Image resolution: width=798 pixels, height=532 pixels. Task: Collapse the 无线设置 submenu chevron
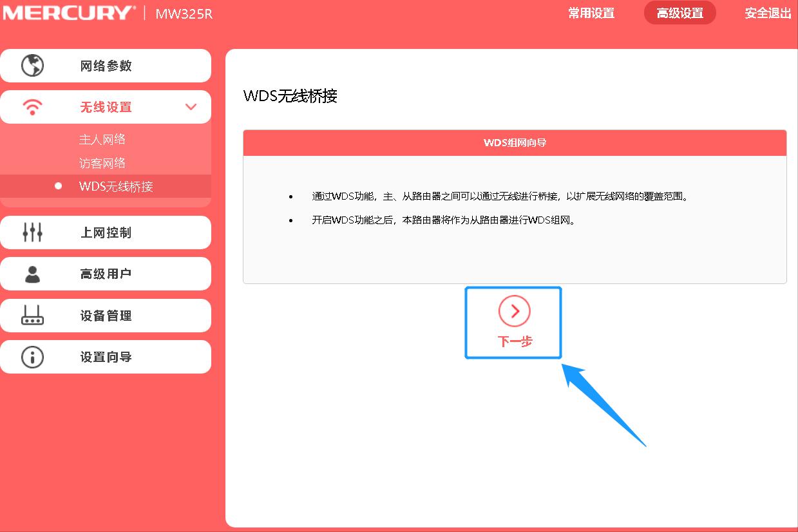coord(191,107)
